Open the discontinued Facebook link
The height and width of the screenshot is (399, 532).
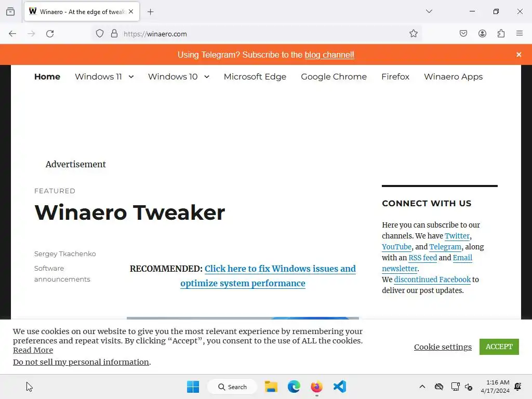[432, 280]
